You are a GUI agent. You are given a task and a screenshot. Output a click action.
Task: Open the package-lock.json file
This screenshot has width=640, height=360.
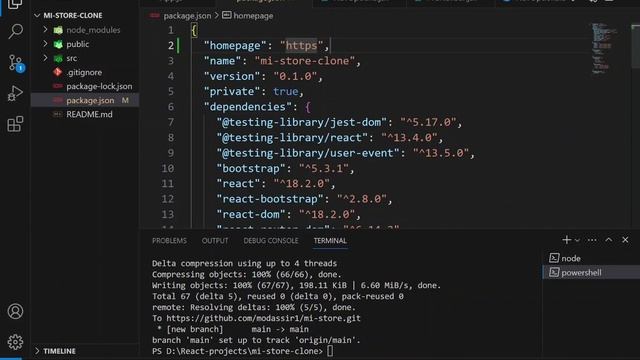tap(99, 86)
